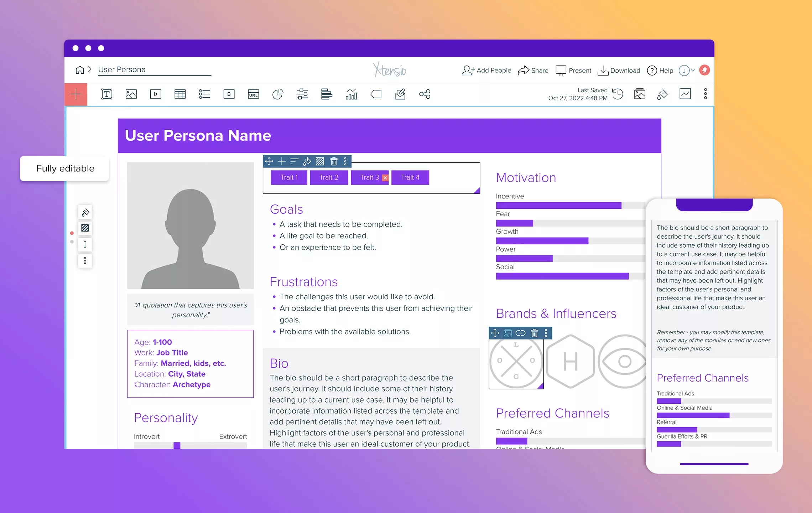Open the Help menu
Image resolution: width=812 pixels, height=513 pixels.
pos(660,70)
